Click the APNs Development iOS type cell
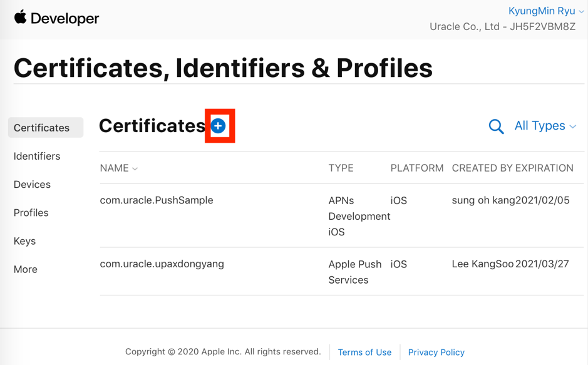This screenshot has width=588, height=365. click(x=359, y=216)
